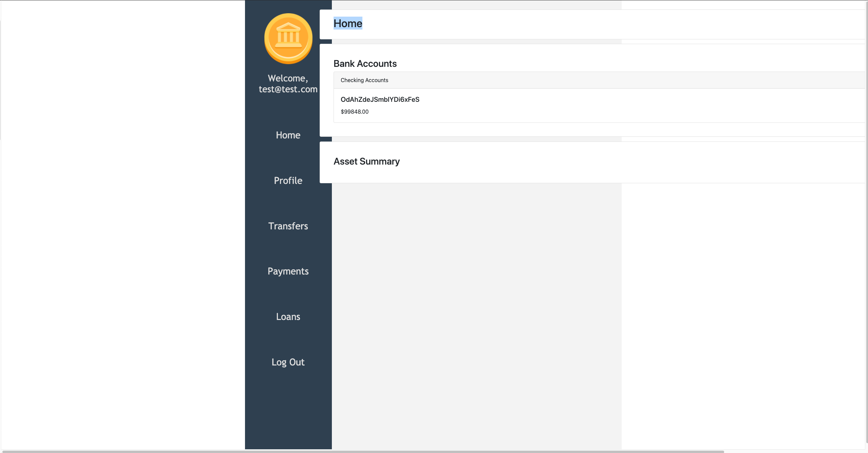
Task: Open checking account OdAhZdeJSmblYDi6xFeS
Action: 380,99
